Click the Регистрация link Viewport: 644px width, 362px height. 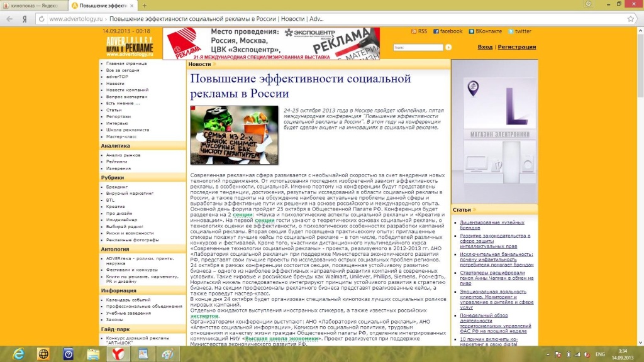517,47
